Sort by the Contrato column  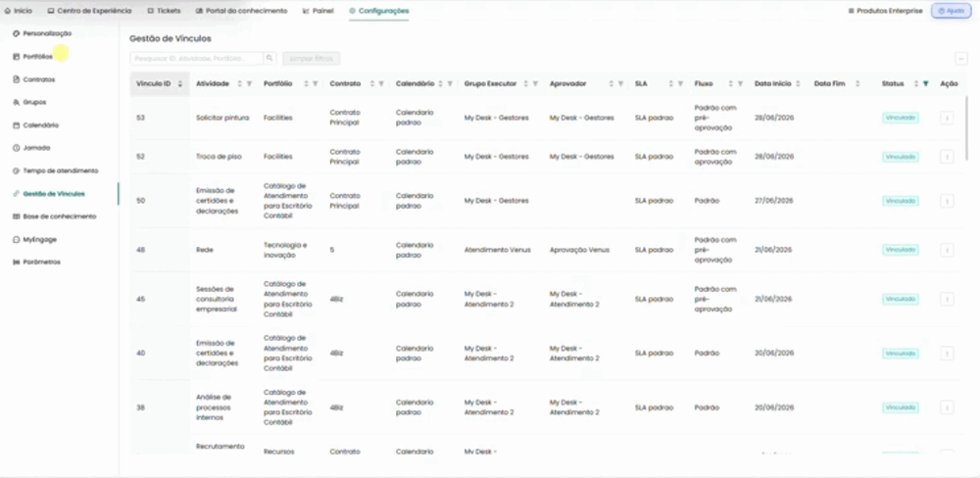click(x=371, y=83)
